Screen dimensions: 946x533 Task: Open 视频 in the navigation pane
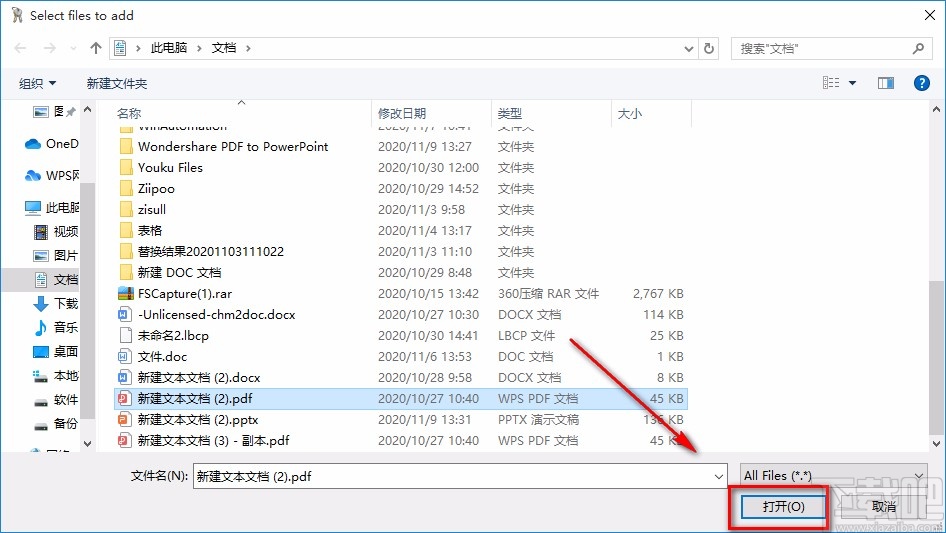point(56,232)
